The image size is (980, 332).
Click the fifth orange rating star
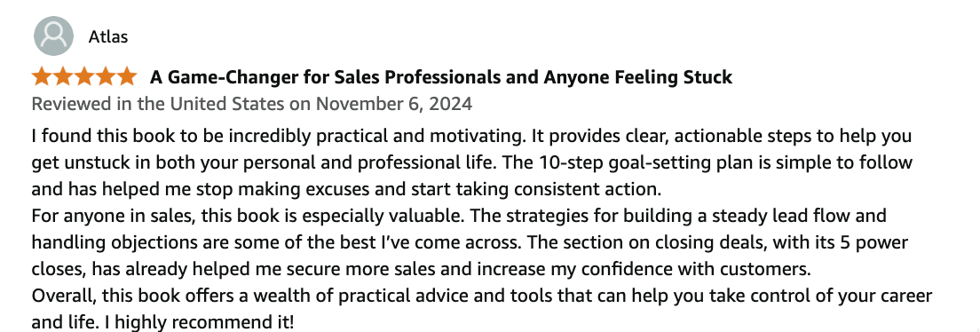[x=127, y=77]
